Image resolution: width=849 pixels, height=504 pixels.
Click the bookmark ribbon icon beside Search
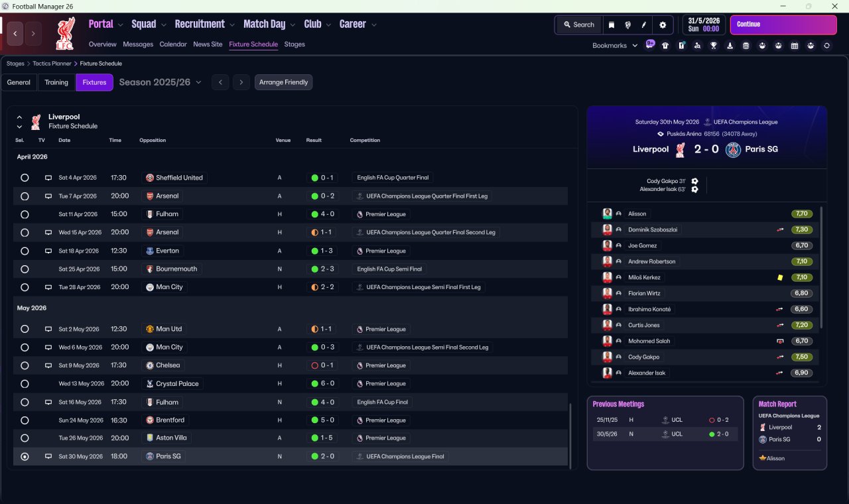612,25
